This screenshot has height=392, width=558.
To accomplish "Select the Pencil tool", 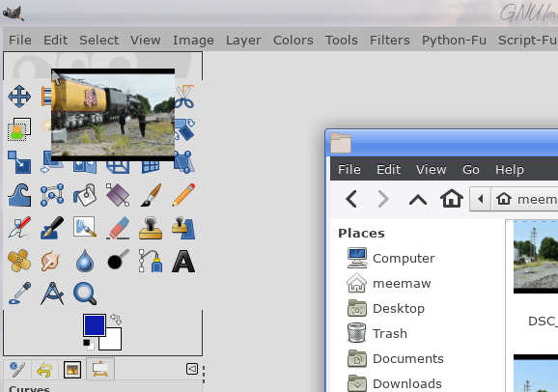I will coord(183,195).
